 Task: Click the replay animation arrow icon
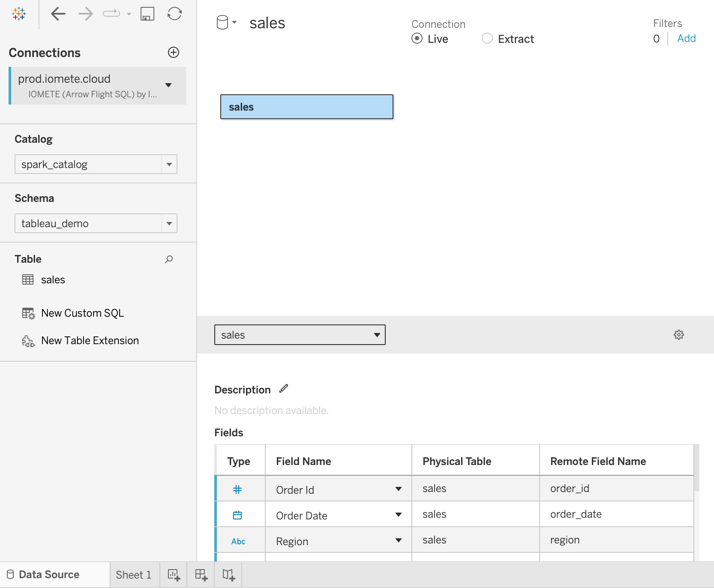pyautogui.click(x=111, y=14)
